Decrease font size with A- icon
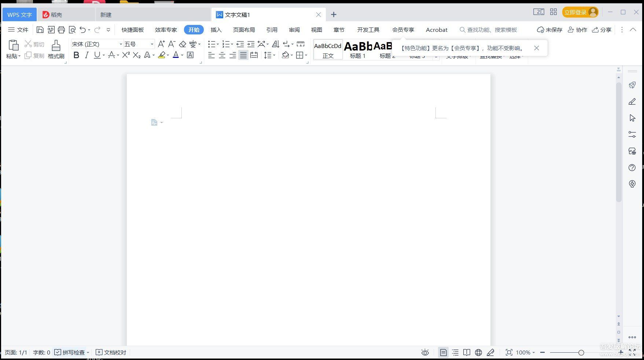This screenshot has height=360, width=644. point(172,44)
